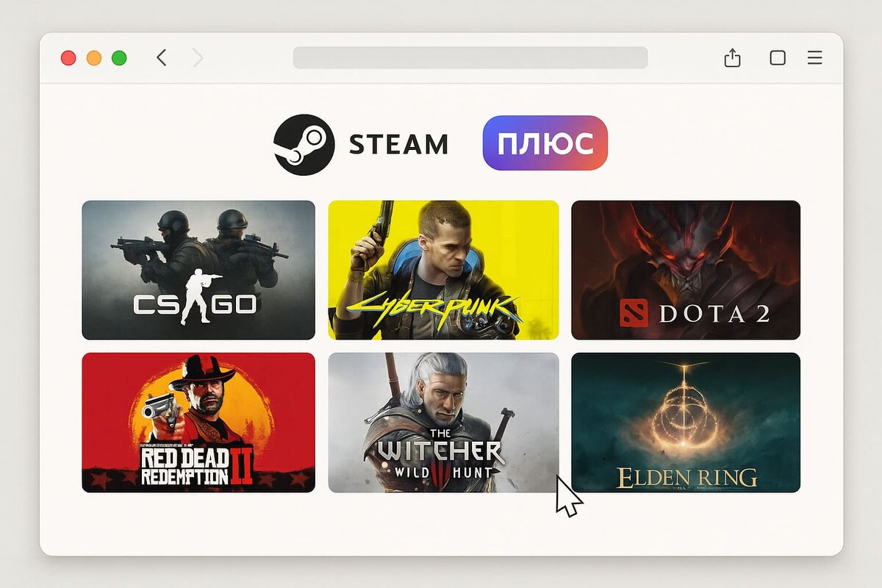Click the yellow minimize window dot
The image size is (882, 588).
(94, 58)
